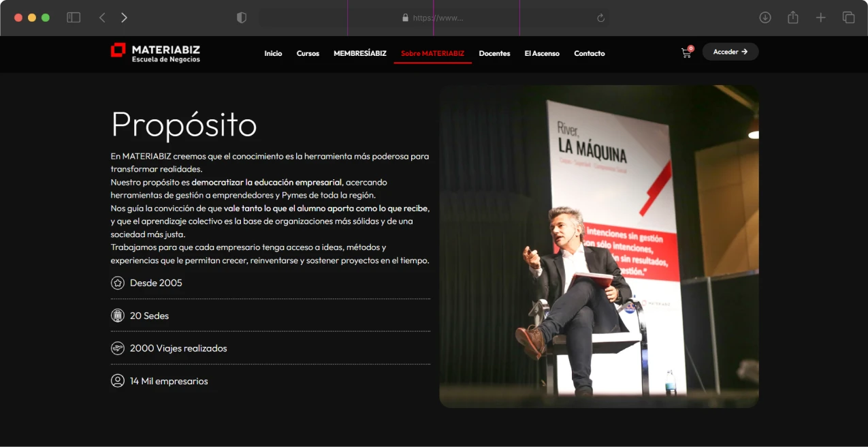
Task: Click the airplane icon beside 2000 Viajes
Action: click(118, 348)
